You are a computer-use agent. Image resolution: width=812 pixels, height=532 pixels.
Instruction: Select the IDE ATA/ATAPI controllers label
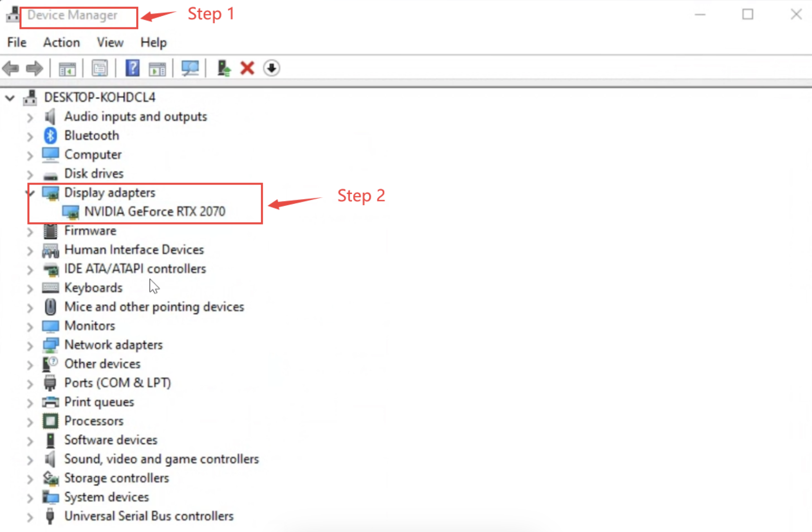click(135, 269)
